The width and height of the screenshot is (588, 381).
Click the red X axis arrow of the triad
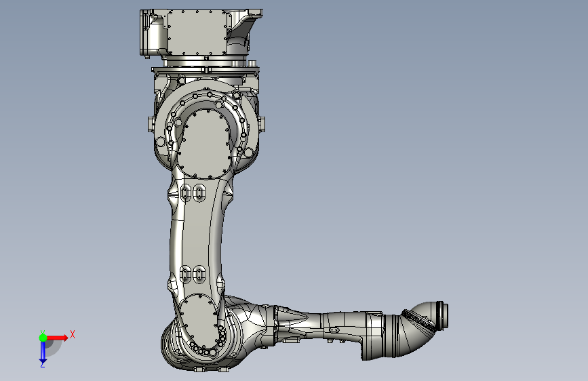[57, 338]
